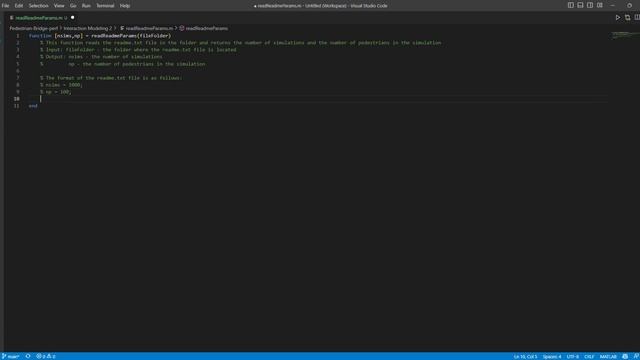The height and width of the screenshot is (360, 640).
Task: Minimize the VS Code window
Action: point(613,5)
